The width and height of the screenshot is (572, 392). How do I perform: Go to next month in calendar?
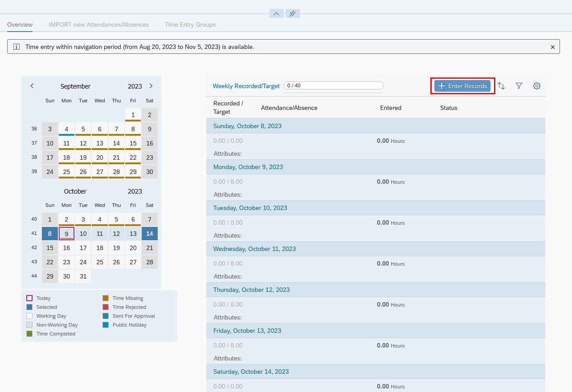coord(151,86)
